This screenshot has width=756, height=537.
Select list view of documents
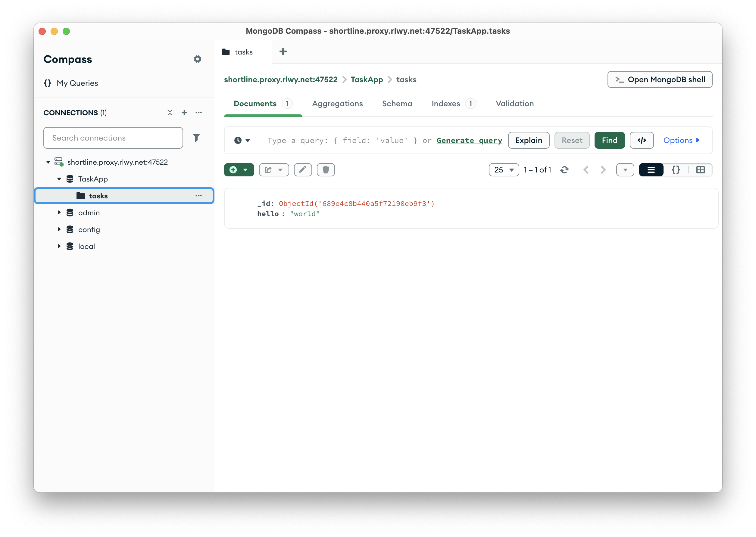651,170
